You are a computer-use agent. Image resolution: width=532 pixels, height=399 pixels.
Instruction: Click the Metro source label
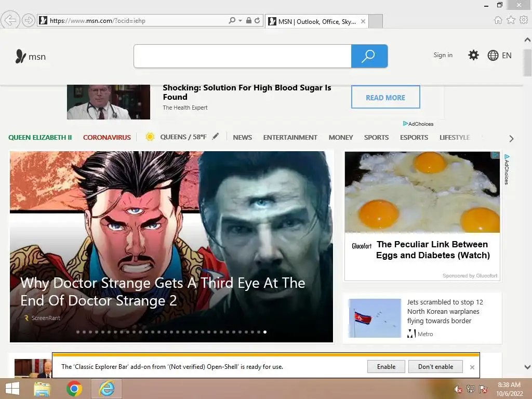click(x=420, y=334)
